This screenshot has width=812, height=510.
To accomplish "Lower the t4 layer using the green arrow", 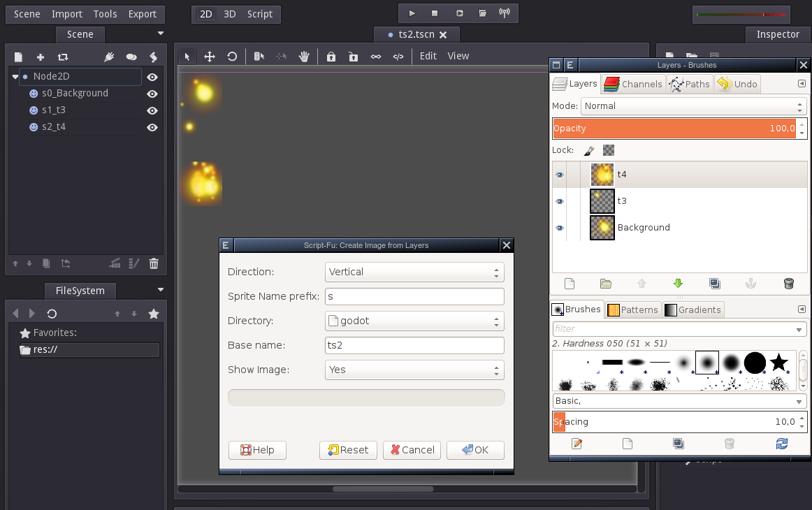I will 678,284.
